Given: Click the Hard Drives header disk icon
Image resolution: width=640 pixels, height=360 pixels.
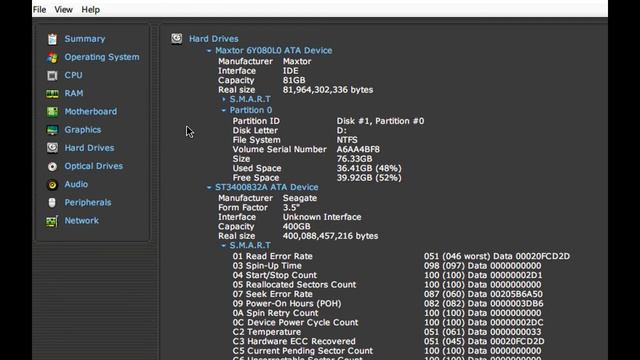Looking at the screenshot, I should pyautogui.click(x=177, y=39).
